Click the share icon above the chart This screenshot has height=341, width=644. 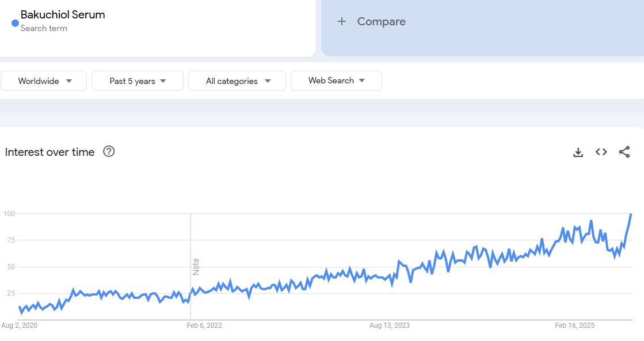click(624, 152)
